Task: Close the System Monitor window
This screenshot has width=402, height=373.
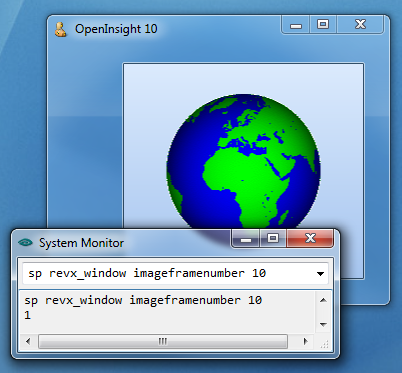Action: (310, 239)
